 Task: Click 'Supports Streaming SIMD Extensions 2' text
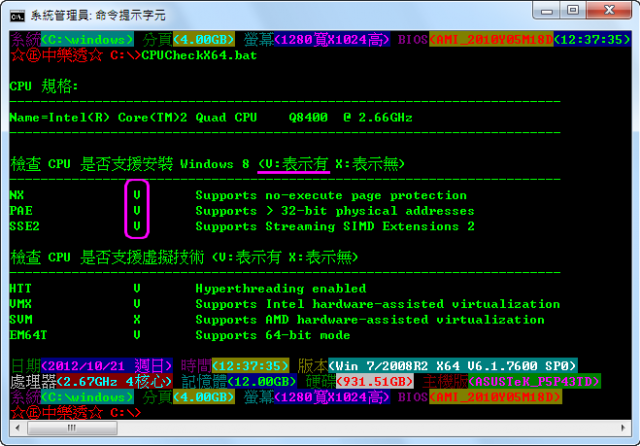pyautogui.click(x=335, y=226)
